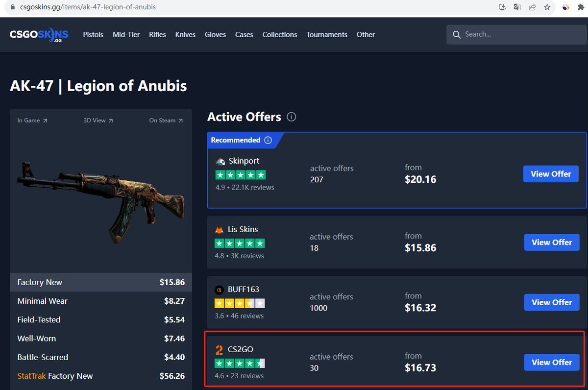Open the Mid-Tier menu

click(126, 35)
